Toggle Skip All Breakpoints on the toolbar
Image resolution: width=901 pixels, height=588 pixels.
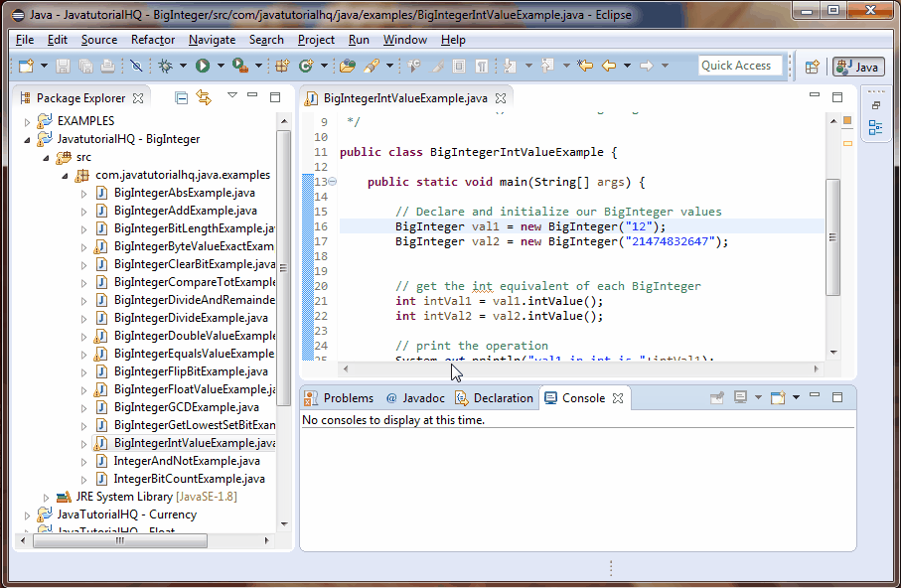[137, 66]
